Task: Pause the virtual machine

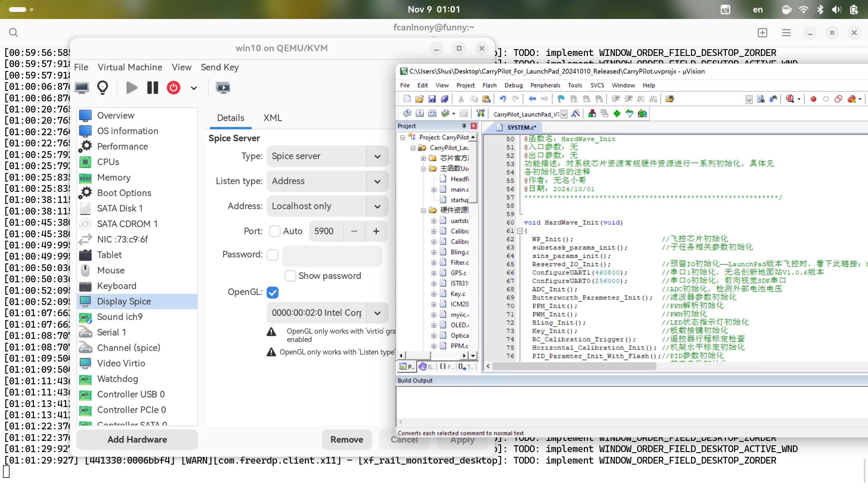Action: click(x=153, y=88)
